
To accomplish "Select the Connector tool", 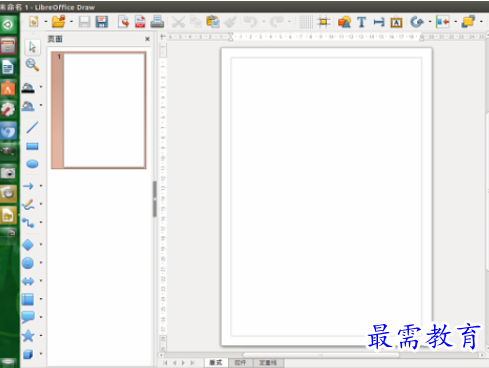I will point(28,223).
